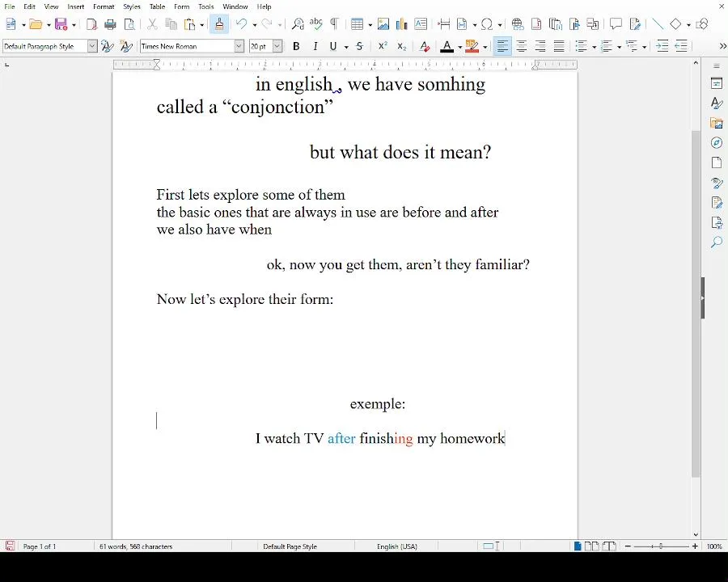Screen dimensions: 728x582
Task: Click the New document icon
Action: tap(11, 24)
